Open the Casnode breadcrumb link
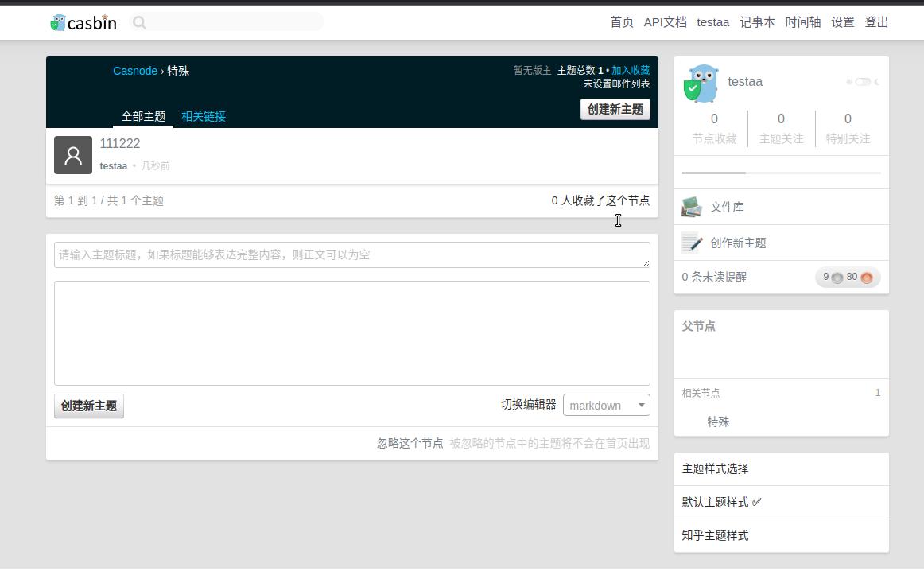924x571 pixels. [135, 71]
